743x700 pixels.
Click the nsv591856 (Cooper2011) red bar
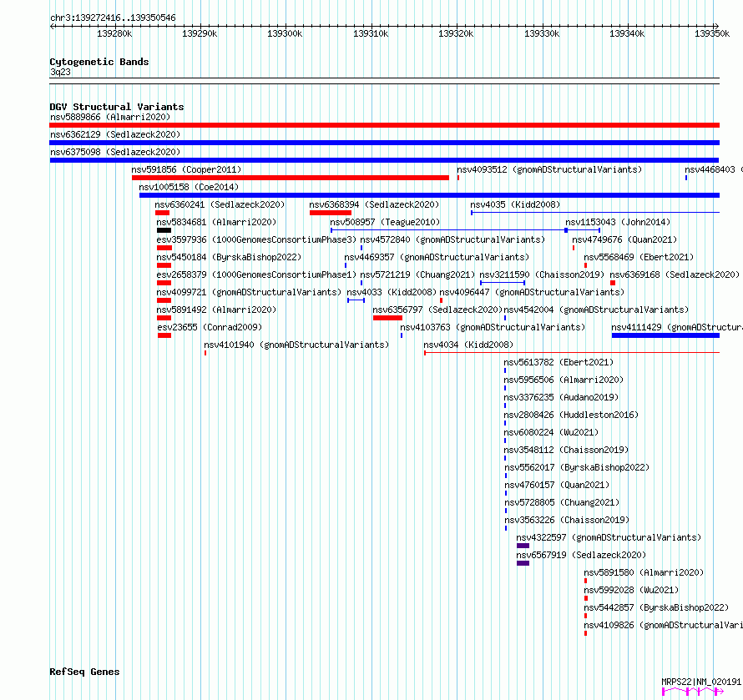click(x=291, y=178)
